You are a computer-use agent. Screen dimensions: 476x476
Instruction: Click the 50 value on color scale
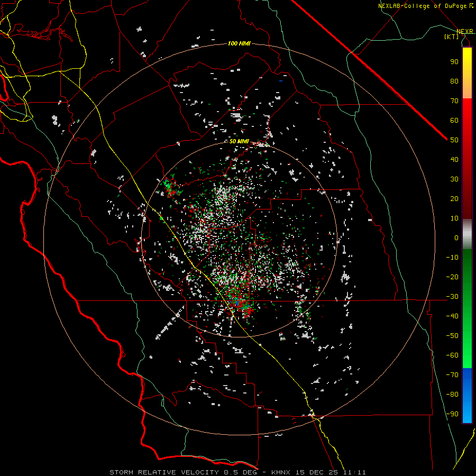pos(454,140)
